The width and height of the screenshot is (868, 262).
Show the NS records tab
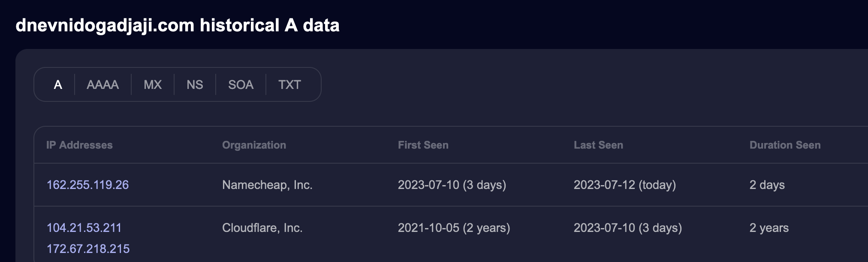195,85
